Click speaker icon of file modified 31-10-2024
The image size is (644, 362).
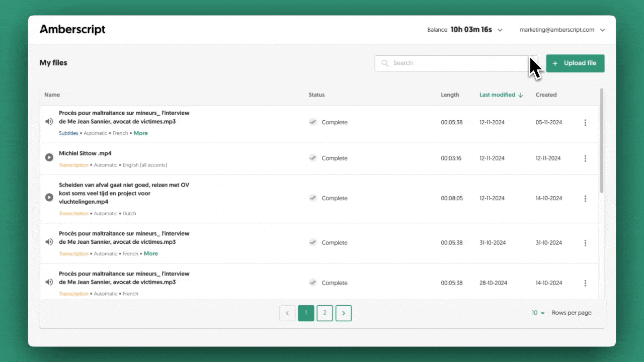pos(49,242)
